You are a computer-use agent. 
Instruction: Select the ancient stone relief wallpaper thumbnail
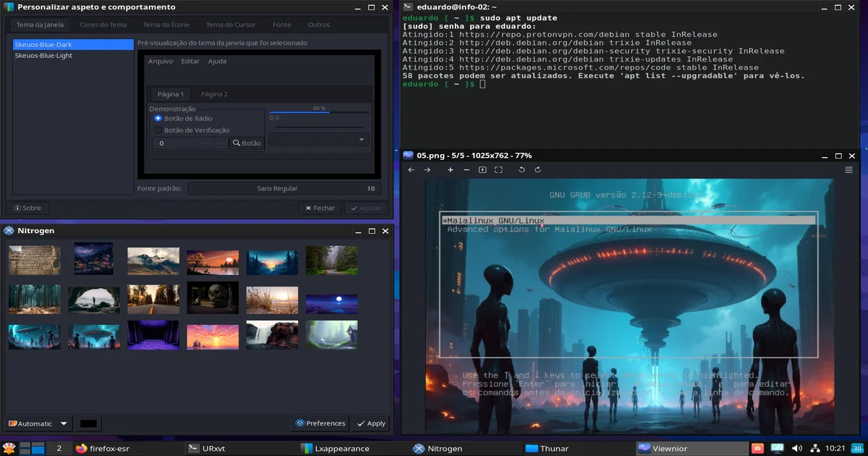pyautogui.click(x=35, y=260)
